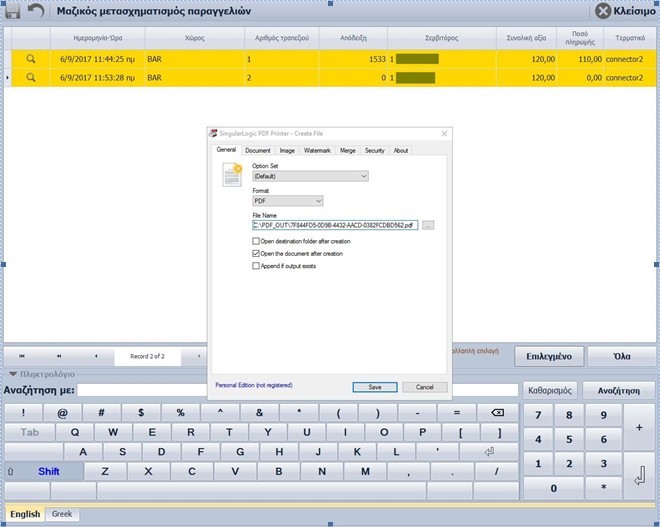This screenshot has height=527, width=660.
Task: Click the Αναζήτηση με search input field
Action: point(297,390)
